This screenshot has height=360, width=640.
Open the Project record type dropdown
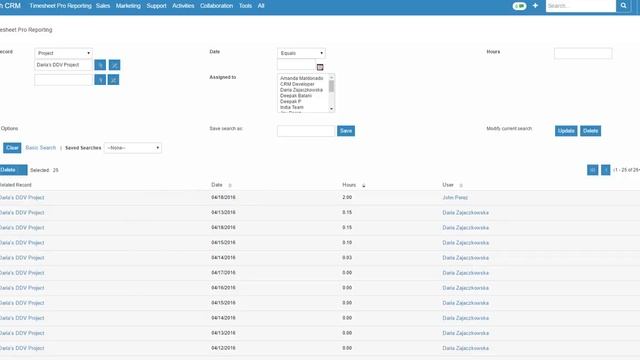[64, 53]
